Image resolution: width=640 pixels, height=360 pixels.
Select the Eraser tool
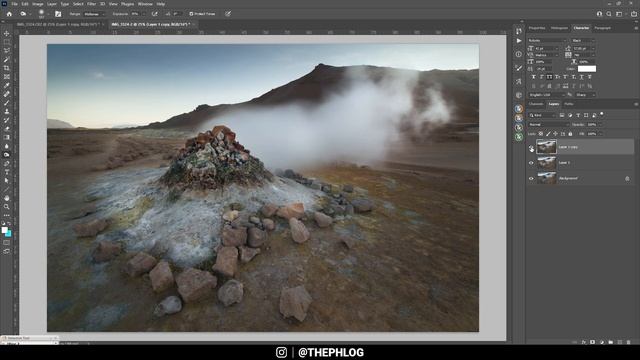click(x=7, y=129)
